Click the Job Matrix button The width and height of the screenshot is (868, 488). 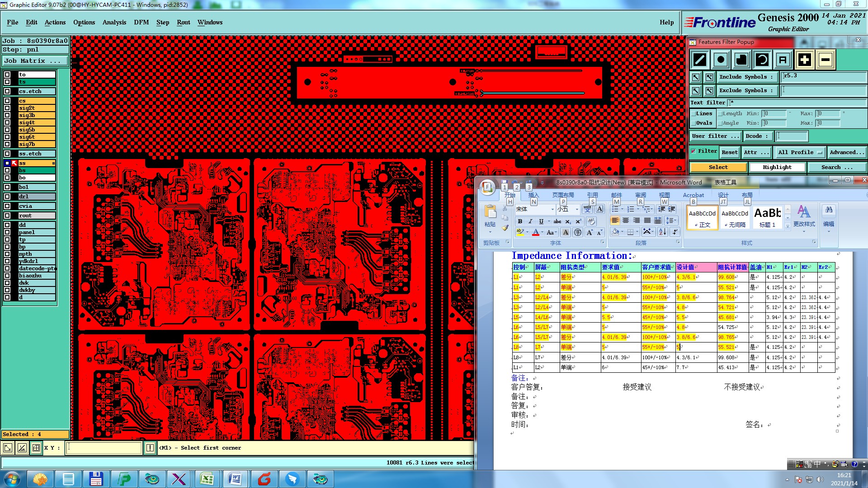35,61
